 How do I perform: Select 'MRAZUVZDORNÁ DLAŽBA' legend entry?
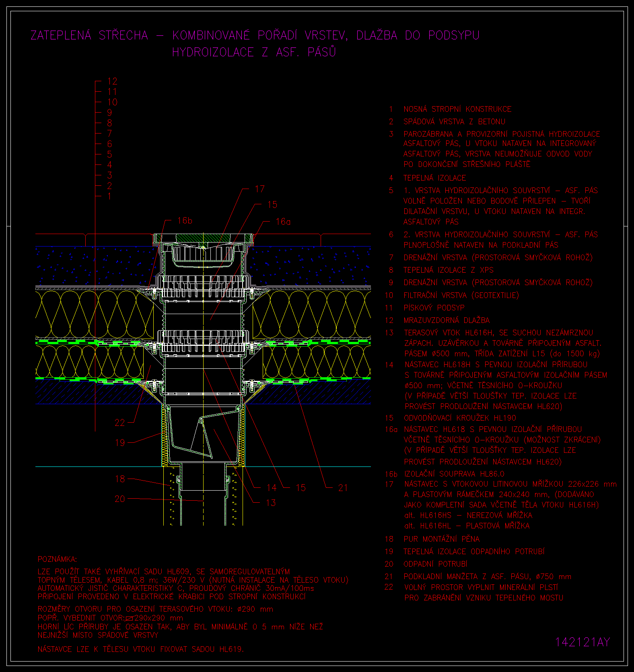(x=447, y=321)
